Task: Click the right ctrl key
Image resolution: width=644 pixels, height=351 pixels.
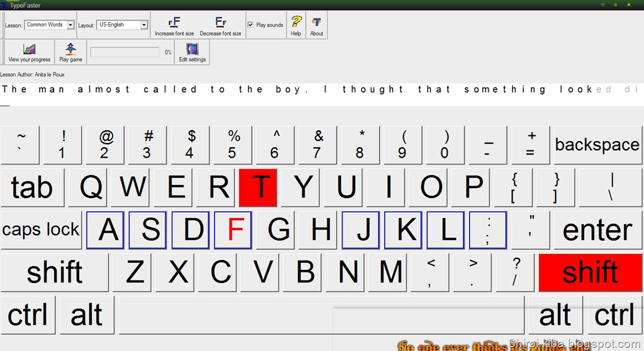Action: click(x=615, y=315)
